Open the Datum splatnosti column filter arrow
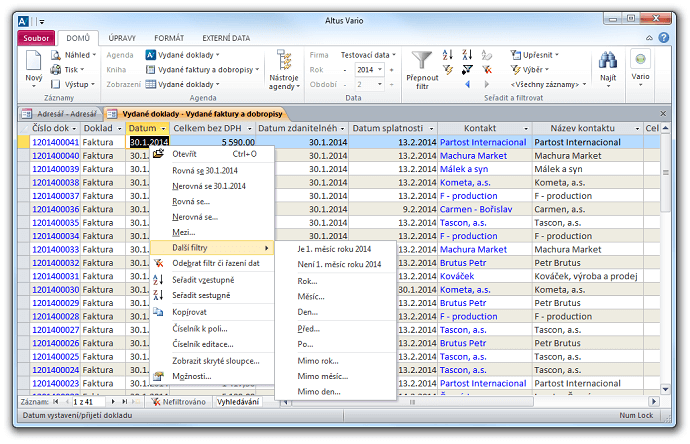The image size is (690, 444). click(431, 128)
